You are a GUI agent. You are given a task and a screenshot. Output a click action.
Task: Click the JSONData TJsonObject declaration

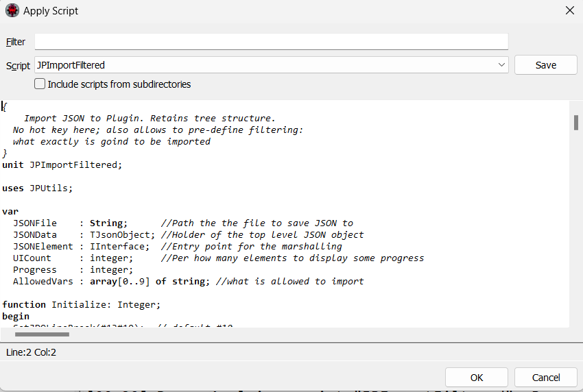(84, 235)
